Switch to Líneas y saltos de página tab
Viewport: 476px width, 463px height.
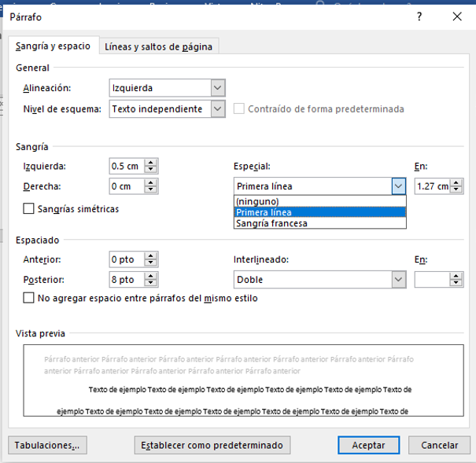pyautogui.click(x=159, y=46)
